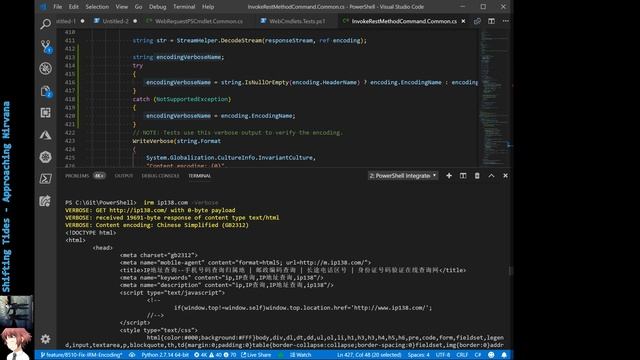Open the PowerShell view in activity bar
Image resolution: width=640 pixels, height=360 pixels.
click(46, 179)
